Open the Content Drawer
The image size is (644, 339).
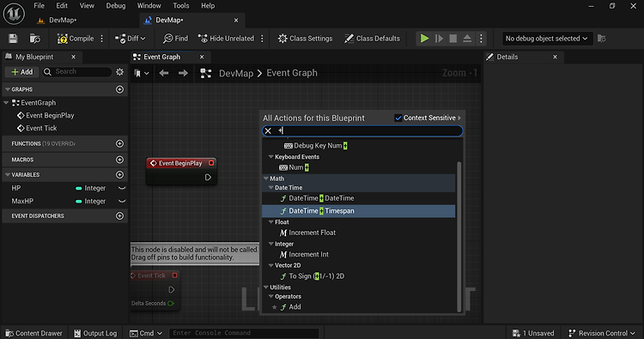(33, 333)
